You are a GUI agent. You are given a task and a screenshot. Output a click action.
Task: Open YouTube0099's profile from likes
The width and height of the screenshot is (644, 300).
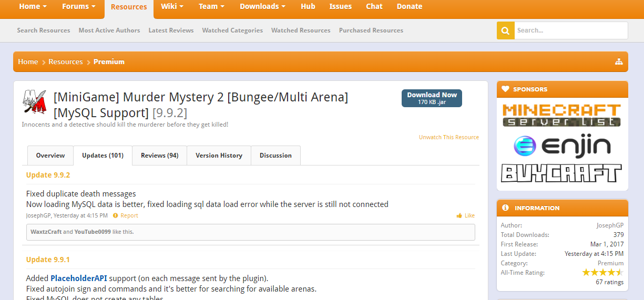[x=93, y=232]
